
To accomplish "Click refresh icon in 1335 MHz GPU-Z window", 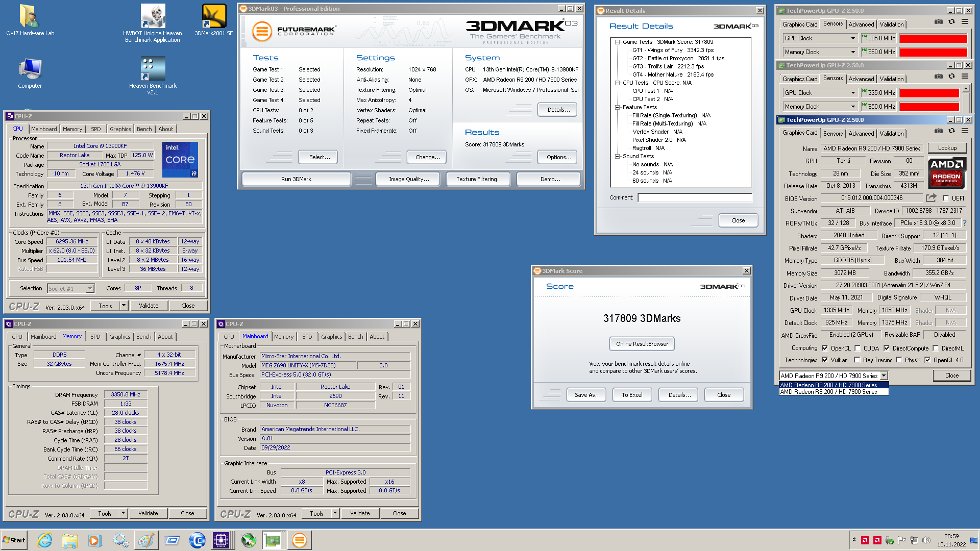I will click(951, 77).
